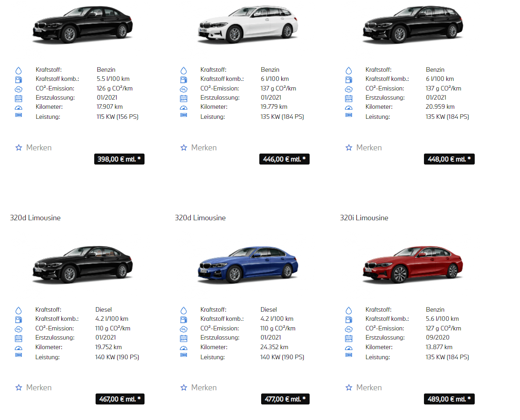The width and height of the screenshot is (520, 420).
Task: Bookmark the 477,00 € 320d Limousine via Merken
Action: point(198,388)
